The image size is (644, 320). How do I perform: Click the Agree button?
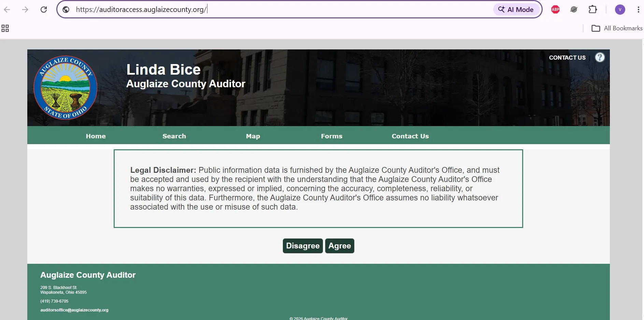[x=340, y=246]
